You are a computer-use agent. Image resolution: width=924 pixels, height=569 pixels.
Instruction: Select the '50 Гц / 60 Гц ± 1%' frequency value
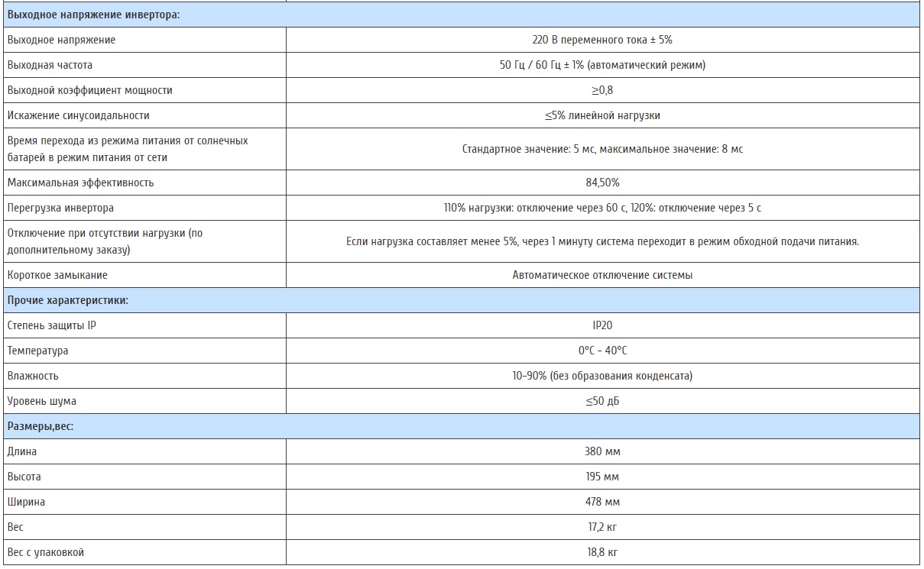click(602, 65)
